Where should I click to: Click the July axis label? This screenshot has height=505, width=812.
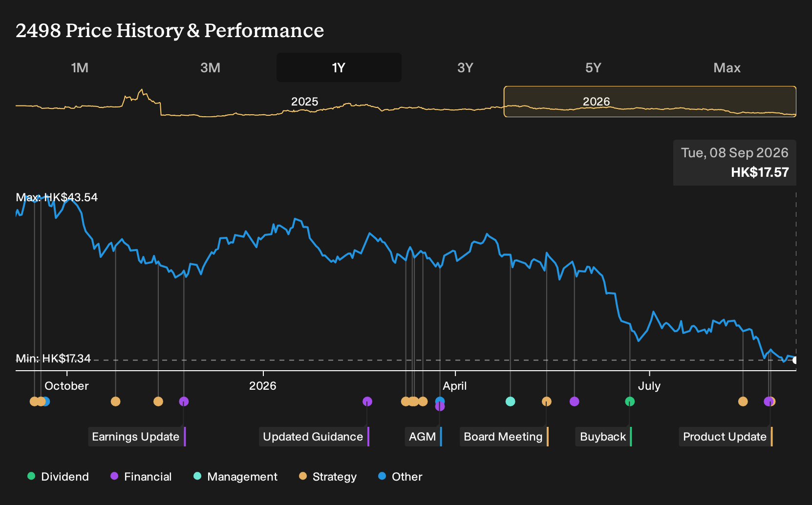pyautogui.click(x=649, y=386)
